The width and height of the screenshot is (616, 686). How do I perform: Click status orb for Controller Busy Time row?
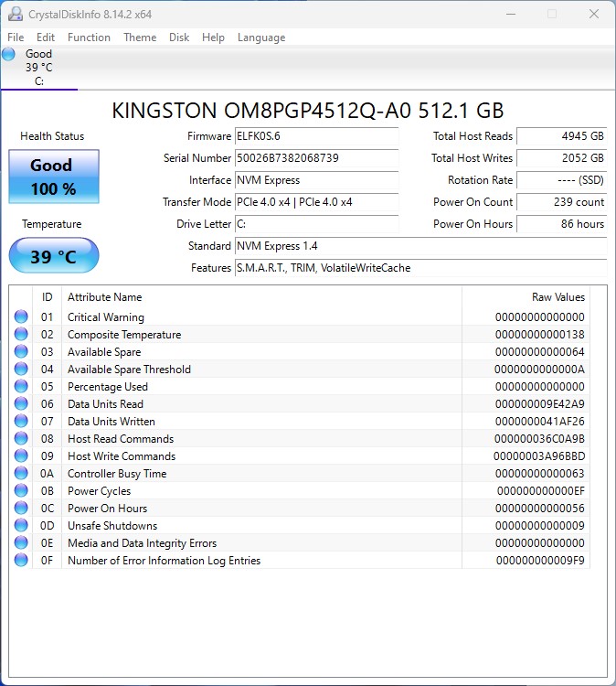tap(21, 473)
